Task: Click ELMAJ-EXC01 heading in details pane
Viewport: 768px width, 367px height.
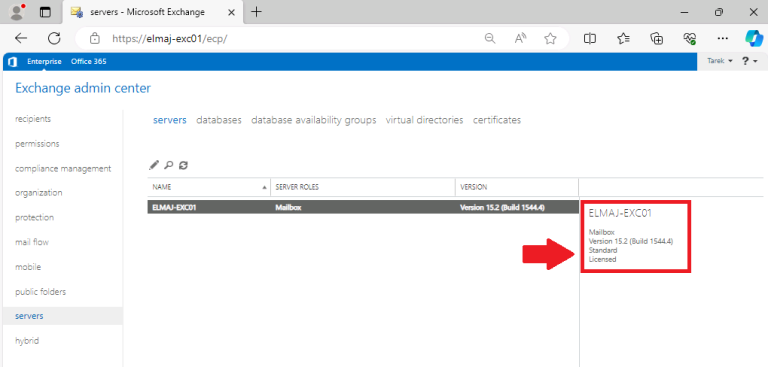Action: tap(620, 214)
